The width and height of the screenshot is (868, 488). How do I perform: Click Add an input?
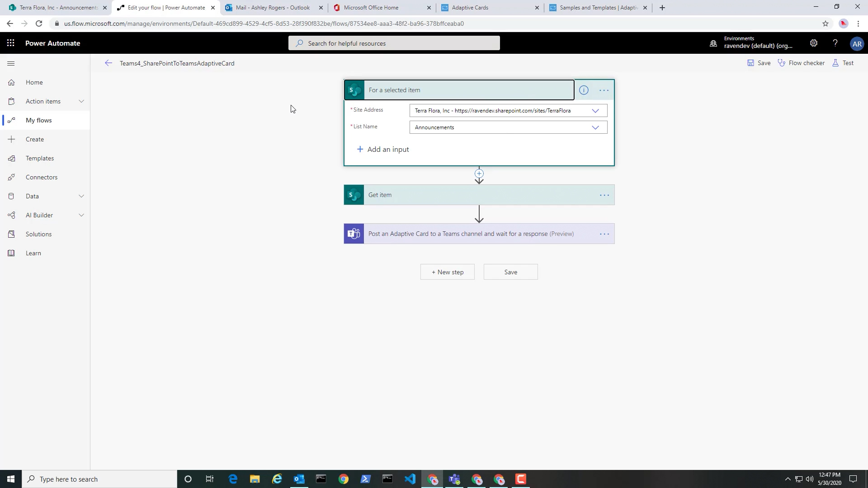coord(383,150)
